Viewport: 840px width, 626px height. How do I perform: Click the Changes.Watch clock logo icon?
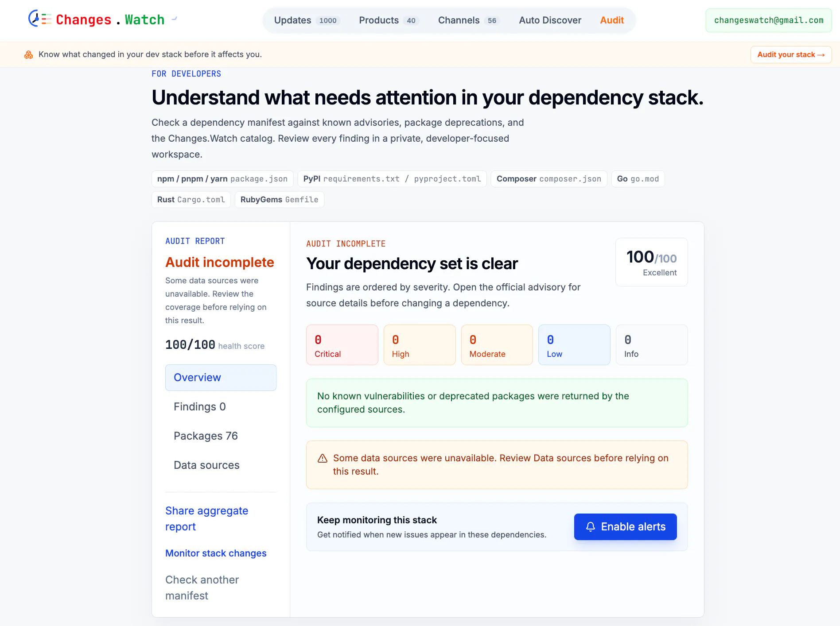40,19
